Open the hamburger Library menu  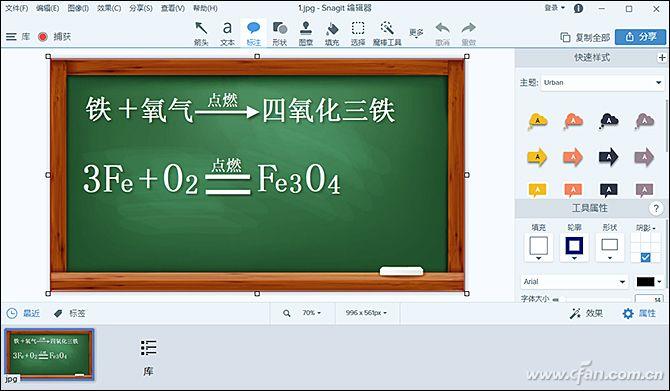(x=18, y=37)
